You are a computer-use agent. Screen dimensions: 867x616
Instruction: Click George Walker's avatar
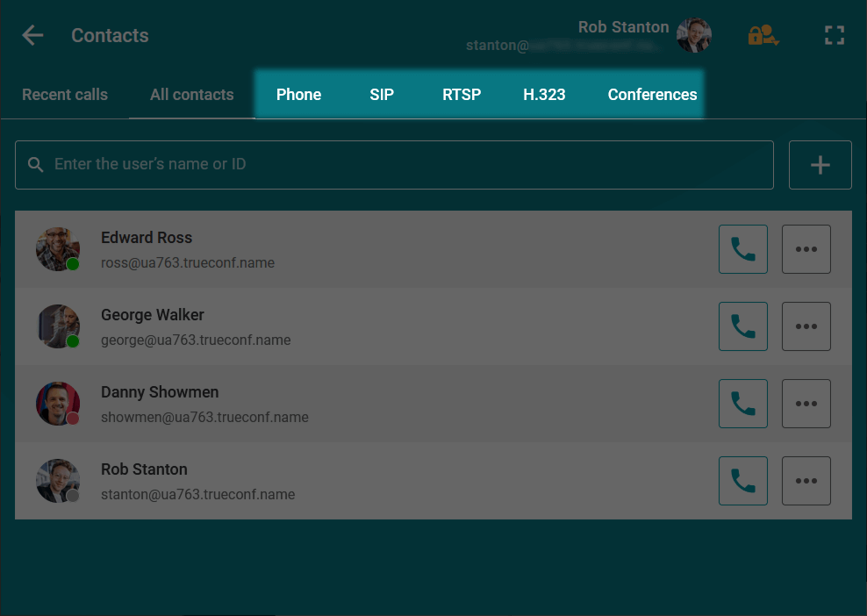pos(58,326)
